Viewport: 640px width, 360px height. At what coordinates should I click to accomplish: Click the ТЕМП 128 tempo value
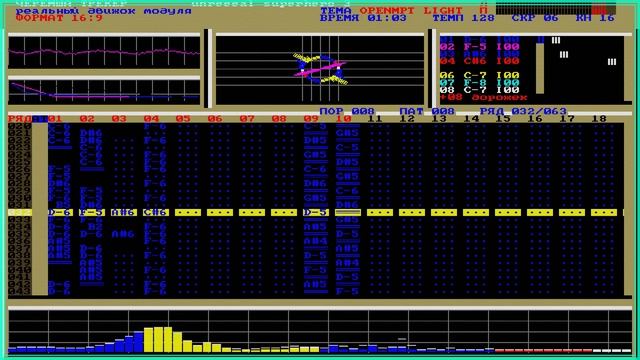coord(463,18)
